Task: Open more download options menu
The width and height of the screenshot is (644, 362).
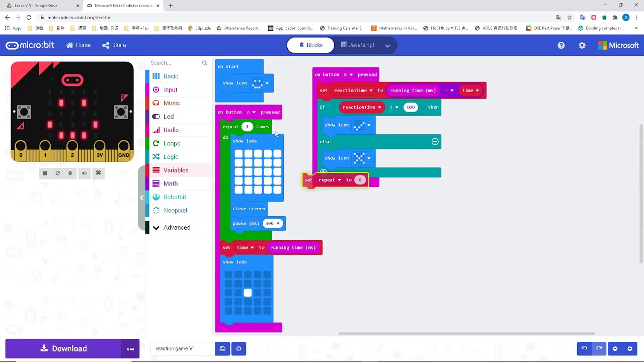Action: click(130, 348)
